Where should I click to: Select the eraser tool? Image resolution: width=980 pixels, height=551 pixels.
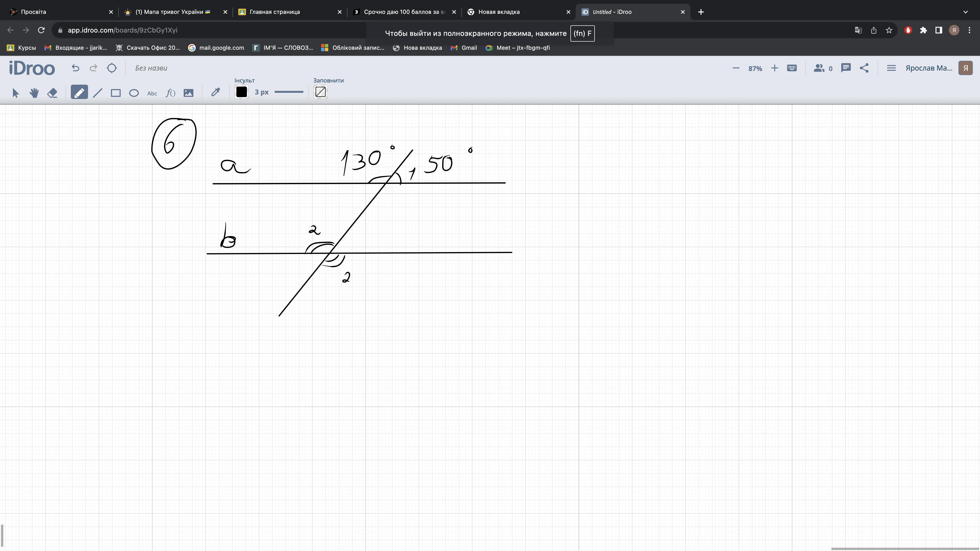tap(52, 93)
